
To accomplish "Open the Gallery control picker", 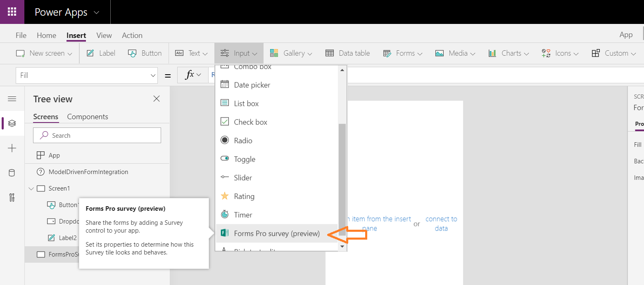I will [x=291, y=53].
